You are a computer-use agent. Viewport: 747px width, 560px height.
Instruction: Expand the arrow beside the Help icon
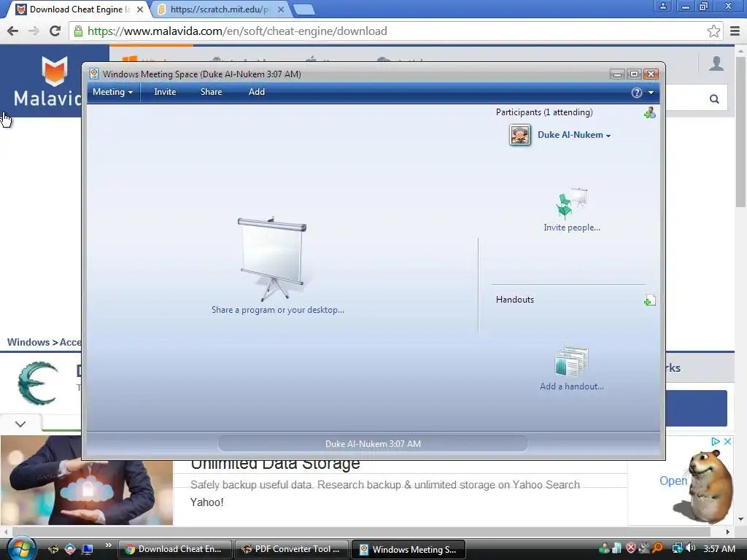651,93
